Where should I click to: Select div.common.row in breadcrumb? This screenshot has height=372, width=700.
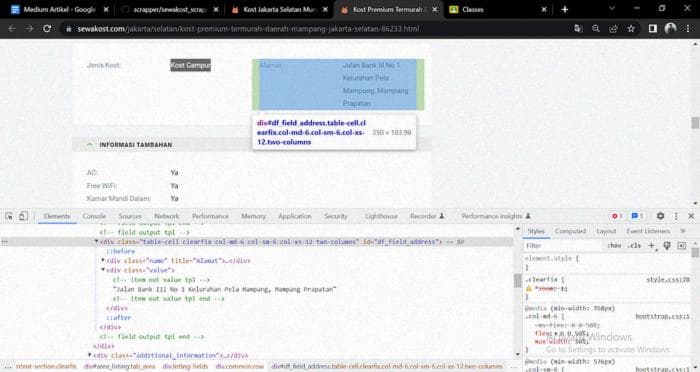tap(240, 366)
